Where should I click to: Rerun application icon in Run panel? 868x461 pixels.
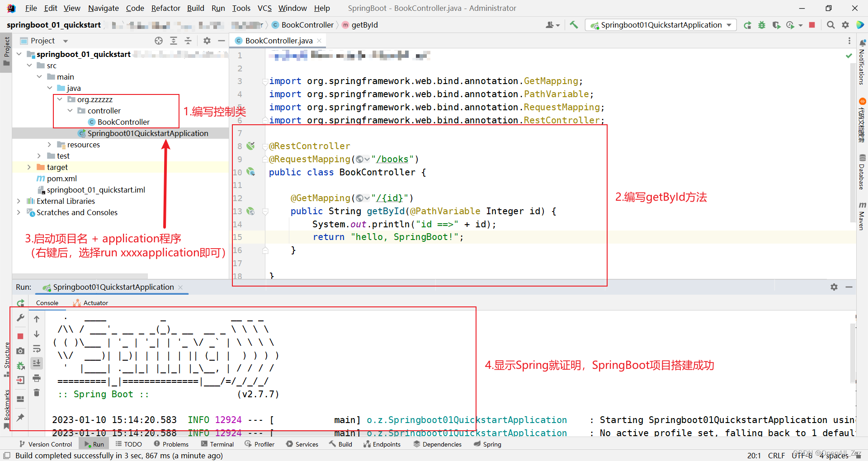(20, 303)
